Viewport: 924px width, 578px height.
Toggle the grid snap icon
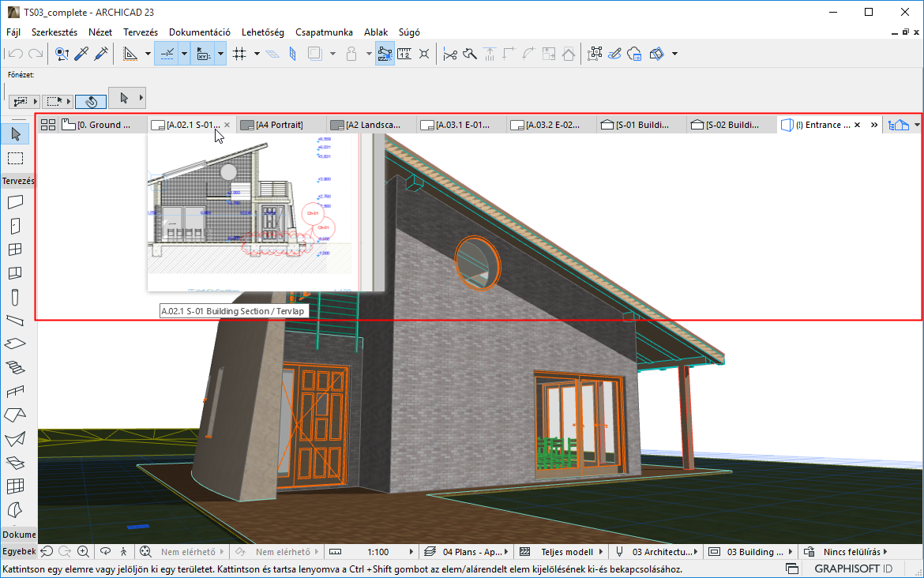[240, 54]
